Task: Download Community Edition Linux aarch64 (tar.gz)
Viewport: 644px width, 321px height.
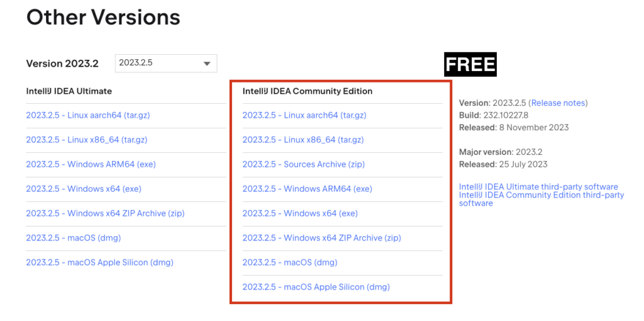Action: pyautogui.click(x=304, y=115)
